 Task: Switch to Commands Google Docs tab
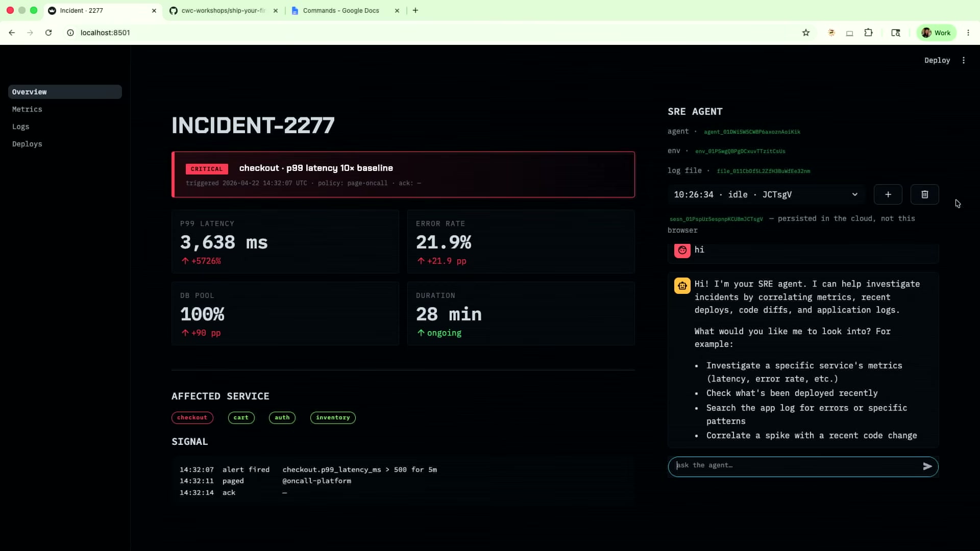click(x=341, y=10)
